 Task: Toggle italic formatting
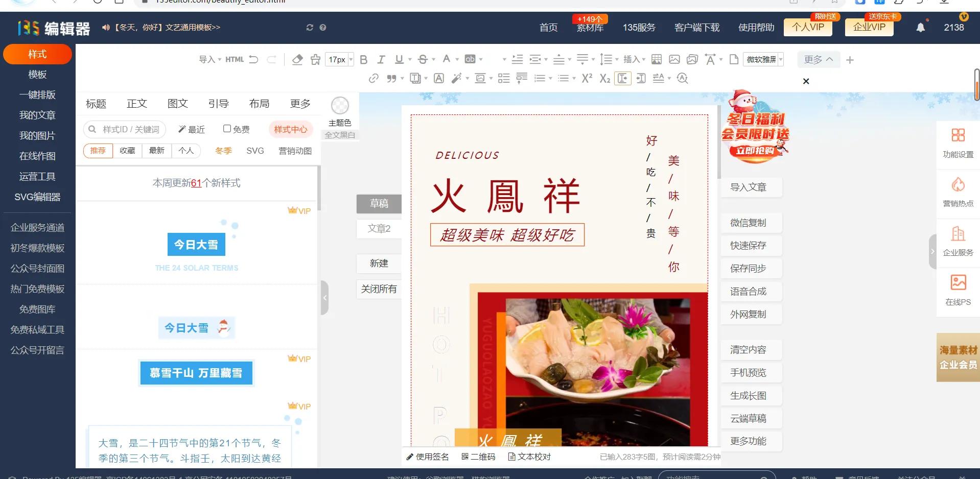[381, 59]
